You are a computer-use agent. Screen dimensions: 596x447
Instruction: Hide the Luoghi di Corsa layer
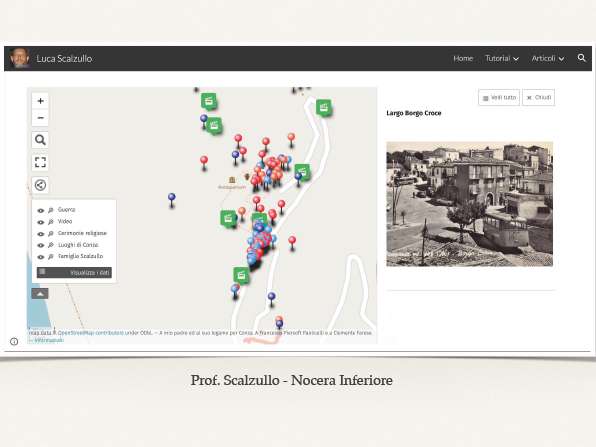[x=41, y=246]
